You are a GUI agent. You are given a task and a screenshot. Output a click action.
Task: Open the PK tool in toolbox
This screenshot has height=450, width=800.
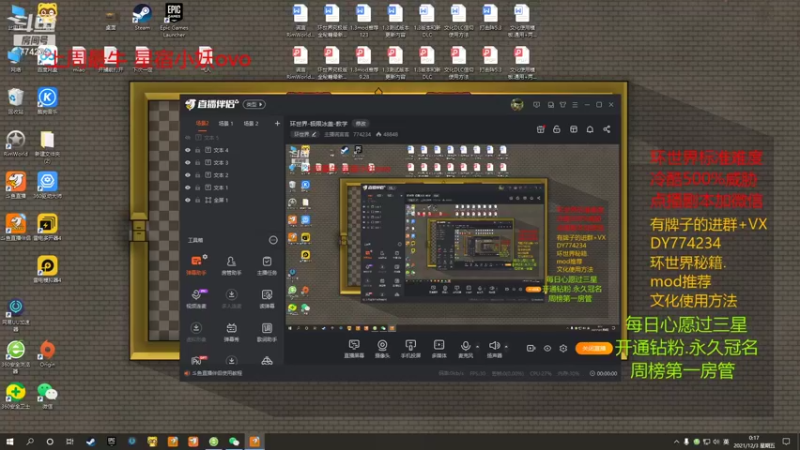pyautogui.click(x=196, y=360)
